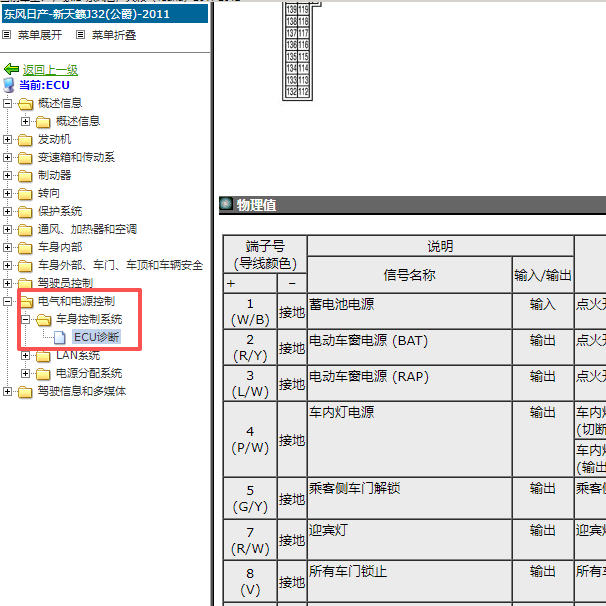This screenshot has height=606, width=606.
Task: Expand the LAN系统 subnode
Action: point(25,355)
